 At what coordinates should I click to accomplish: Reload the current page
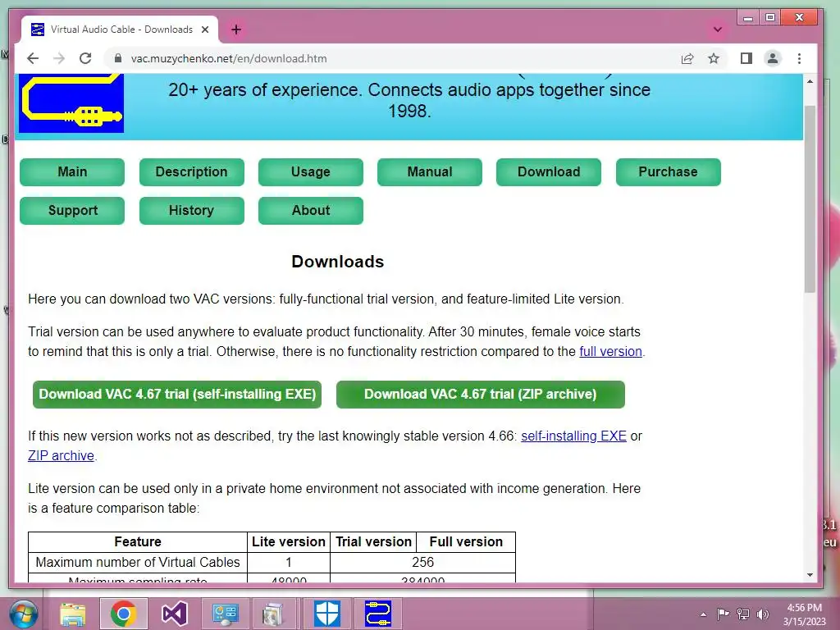point(85,58)
